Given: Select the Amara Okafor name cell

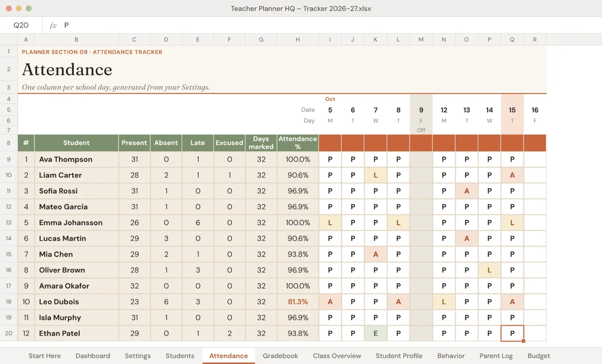Looking at the screenshot, I should (x=76, y=286).
